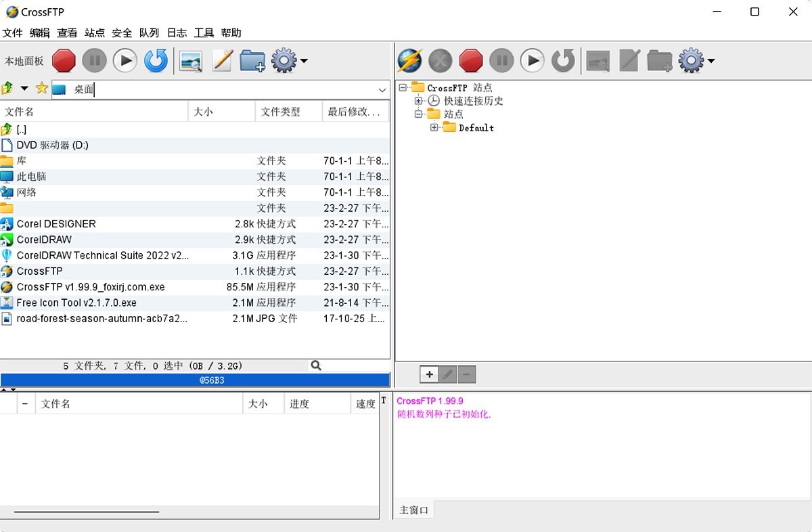Image resolution: width=812 pixels, height=532 pixels.
Task: Click the blue refresh arrow on local panel
Action: pyautogui.click(x=156, y=60)
